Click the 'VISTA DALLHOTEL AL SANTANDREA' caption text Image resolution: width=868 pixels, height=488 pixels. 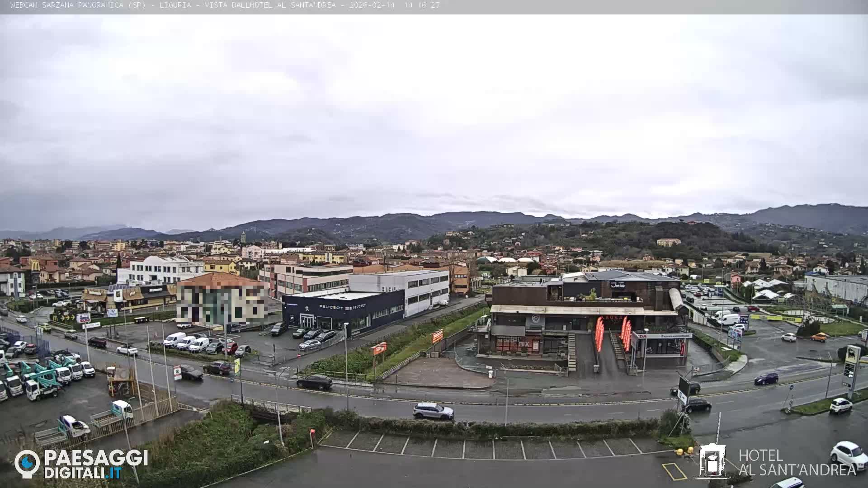pos(270,5)
